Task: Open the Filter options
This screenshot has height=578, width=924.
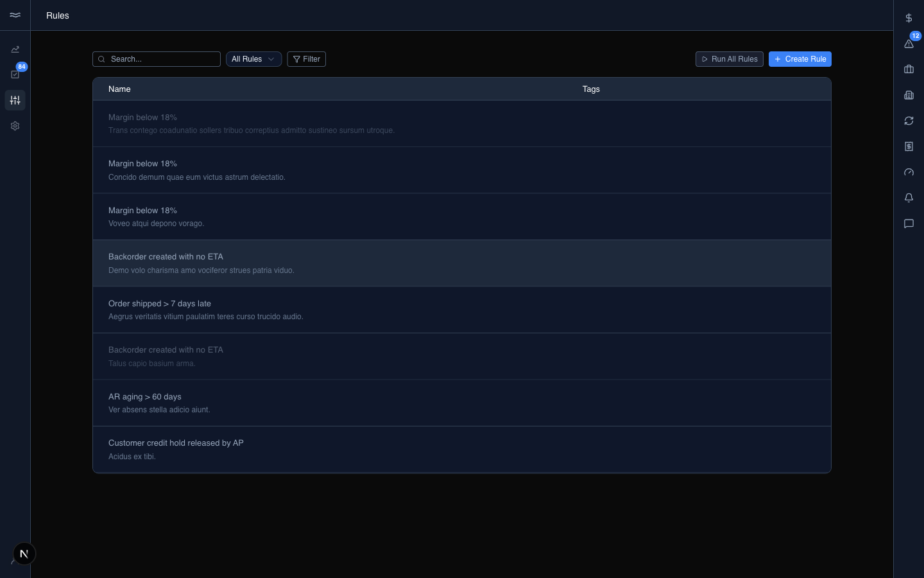Action: [306, 59]
